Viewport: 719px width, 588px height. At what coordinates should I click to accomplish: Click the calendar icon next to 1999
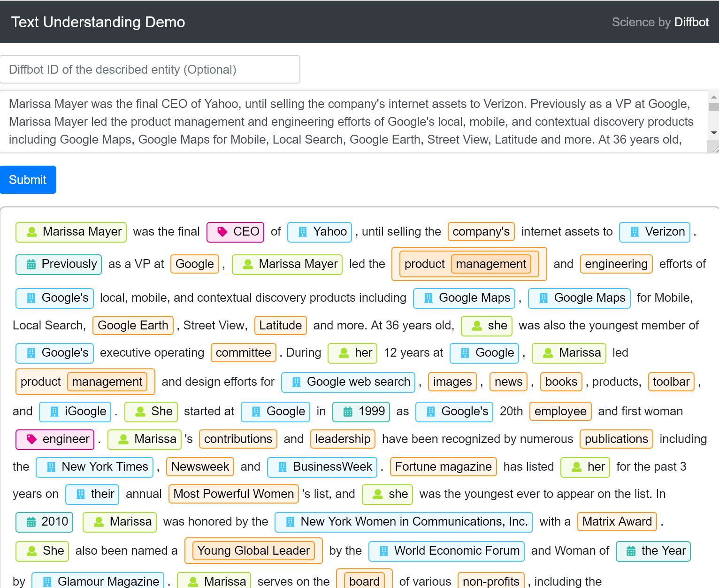point(348,412)
